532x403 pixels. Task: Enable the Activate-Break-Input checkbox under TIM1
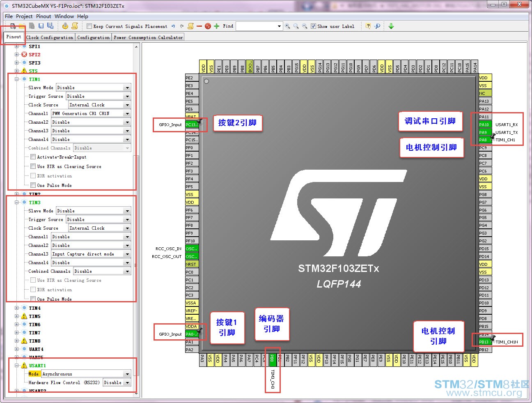(33, 157)
